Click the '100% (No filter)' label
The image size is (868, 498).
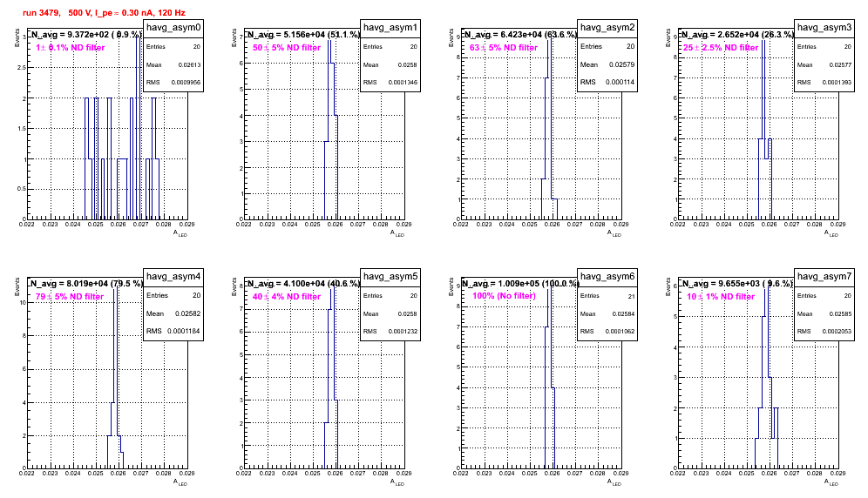pyautogui.click(x=505, y=296)
